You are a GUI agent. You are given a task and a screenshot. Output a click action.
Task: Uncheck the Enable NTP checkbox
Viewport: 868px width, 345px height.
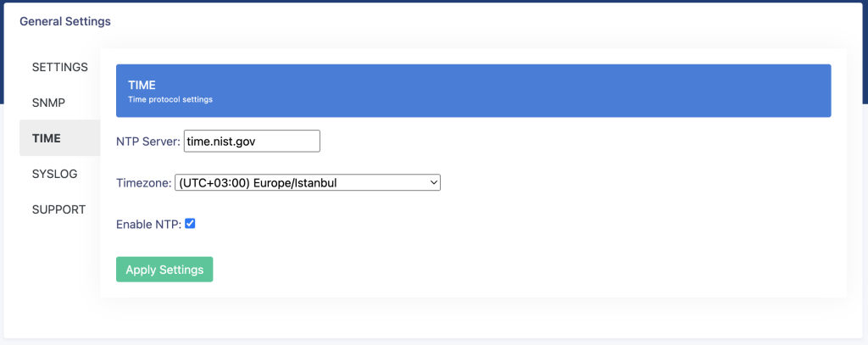[190, 224]
